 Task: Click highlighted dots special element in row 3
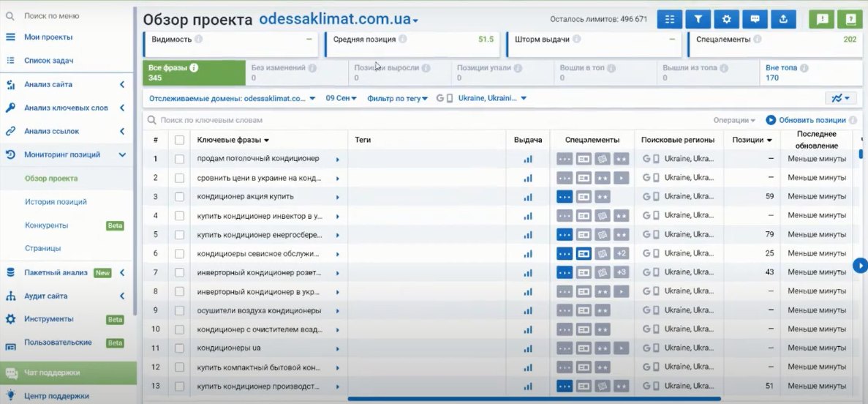click(x=565, y=197)
